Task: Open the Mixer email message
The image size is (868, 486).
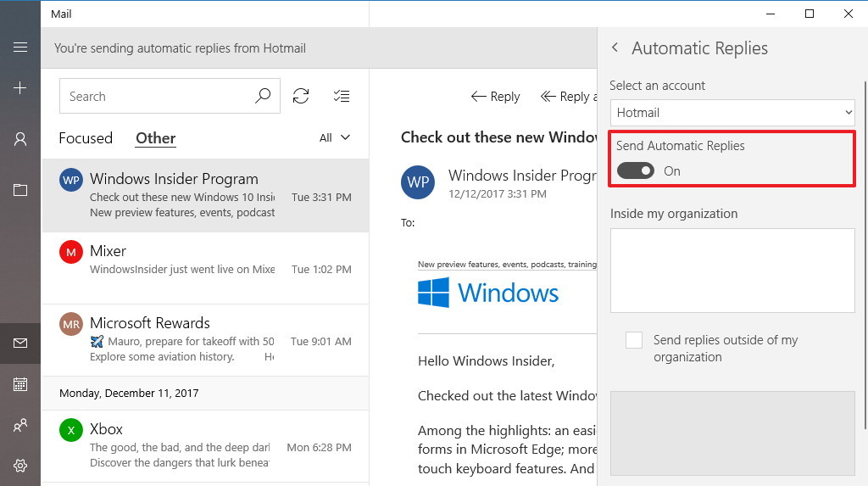Action: click(x=205, y=268)
